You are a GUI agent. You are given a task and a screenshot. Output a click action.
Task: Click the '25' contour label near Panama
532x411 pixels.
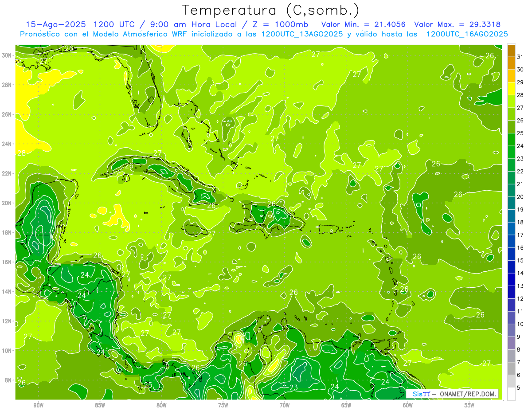[x=148, y=385]
